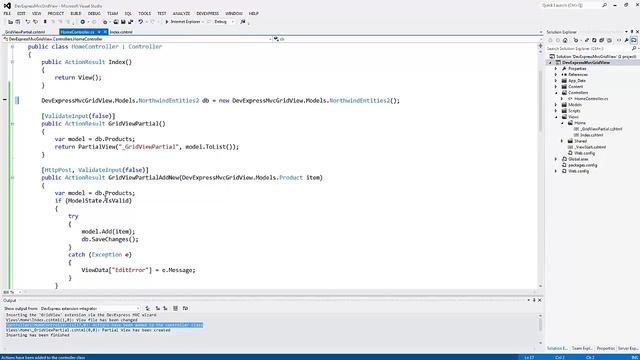
Task: Collapse the Index() method outline region
Action: point(12,62)
